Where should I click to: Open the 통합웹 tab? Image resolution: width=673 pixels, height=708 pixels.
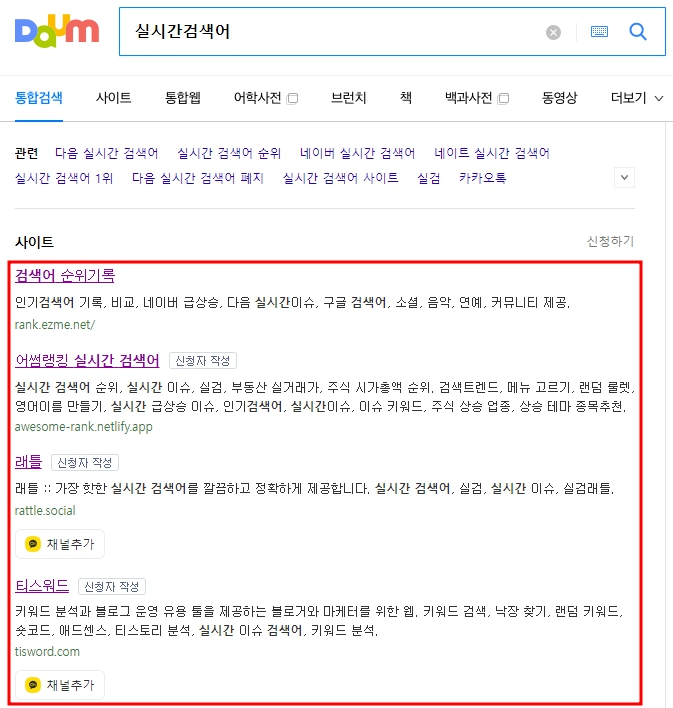(182, 98)
